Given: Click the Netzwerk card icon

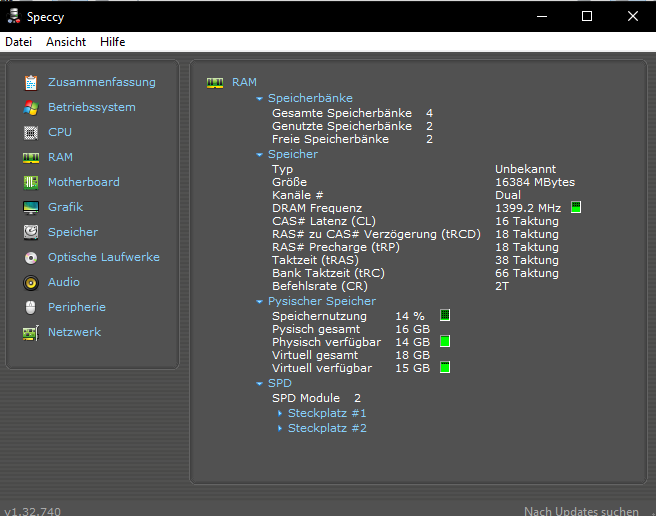Looking at the screenshot, I should click(31, 333).
